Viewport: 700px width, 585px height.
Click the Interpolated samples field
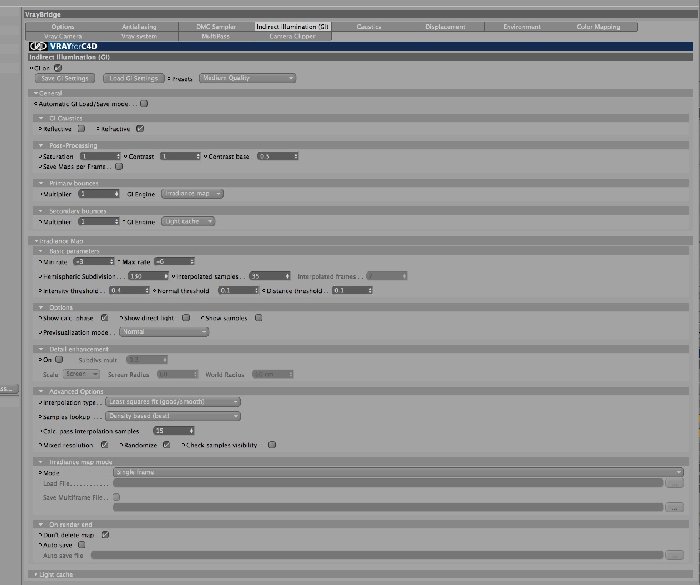270,276
